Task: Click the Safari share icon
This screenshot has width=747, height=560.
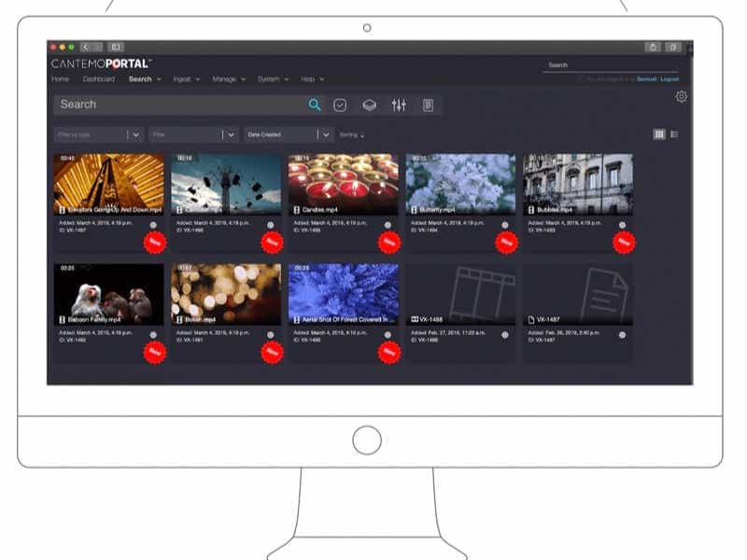Action: pyautogui.click(x=654, y=47)
